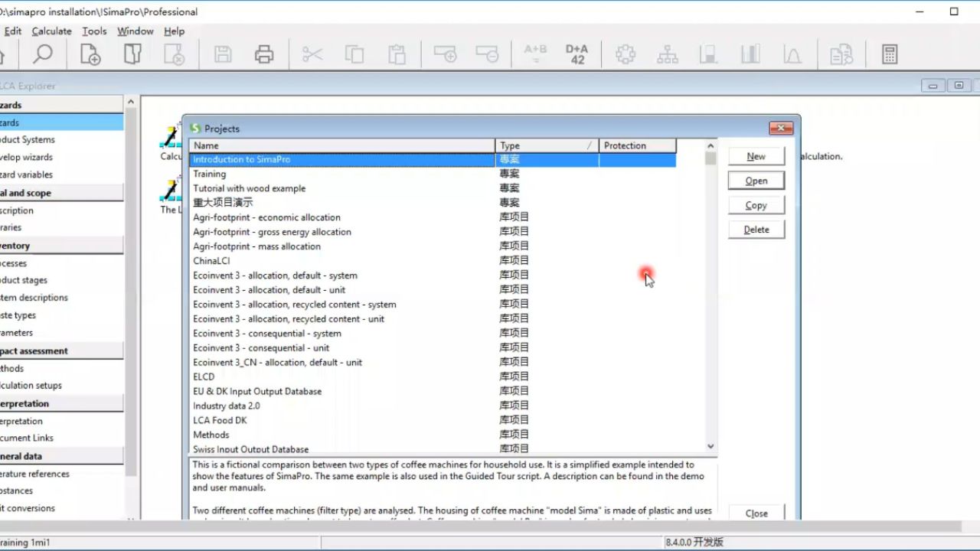Open the network view toolbar icon

click(667, 54)
